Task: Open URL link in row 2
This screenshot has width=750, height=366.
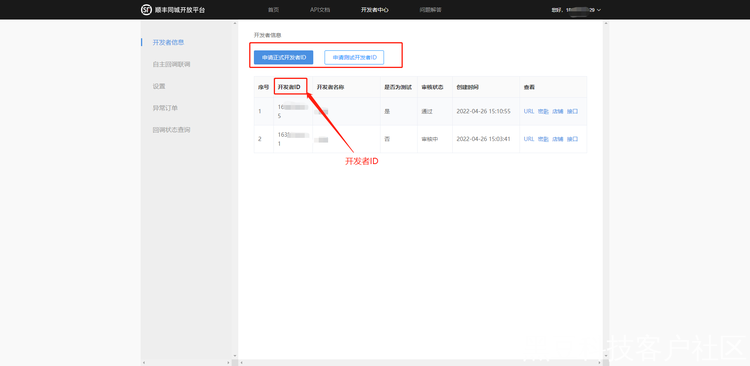Action: 529,139
